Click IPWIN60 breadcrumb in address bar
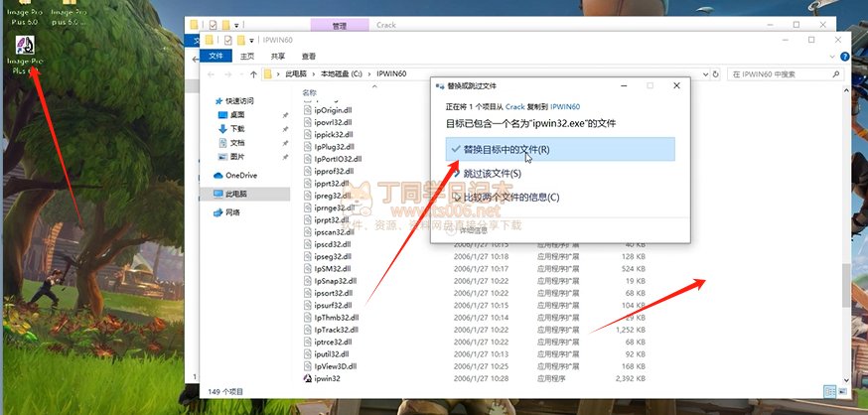The width and height of the screenshot is (868, 415). click(391, 73)
